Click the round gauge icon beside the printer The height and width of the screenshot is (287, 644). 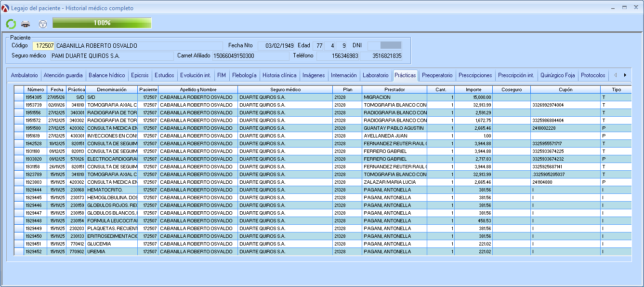pyautogui.click(x=42, y=24)
